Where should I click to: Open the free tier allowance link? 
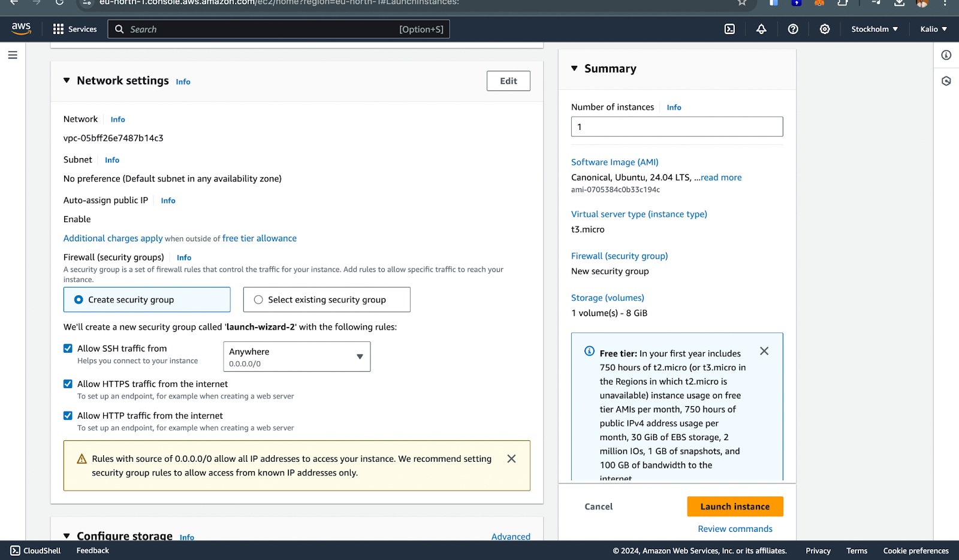point(260,238)
